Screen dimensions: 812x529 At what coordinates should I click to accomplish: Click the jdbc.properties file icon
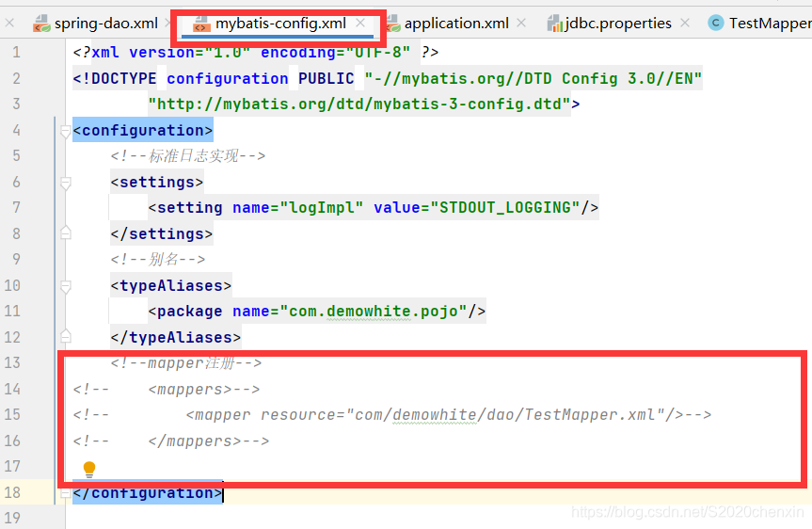click(x=555, y=24)
